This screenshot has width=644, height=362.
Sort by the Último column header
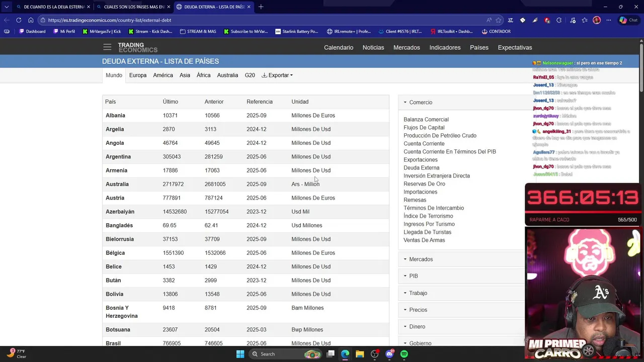170,102
